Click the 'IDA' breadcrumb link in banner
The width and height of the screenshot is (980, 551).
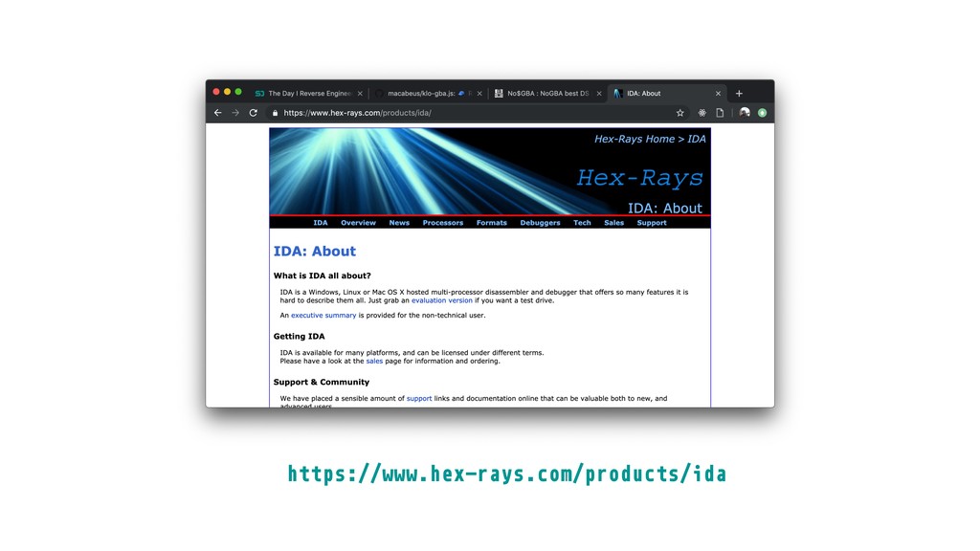point(697,140)
